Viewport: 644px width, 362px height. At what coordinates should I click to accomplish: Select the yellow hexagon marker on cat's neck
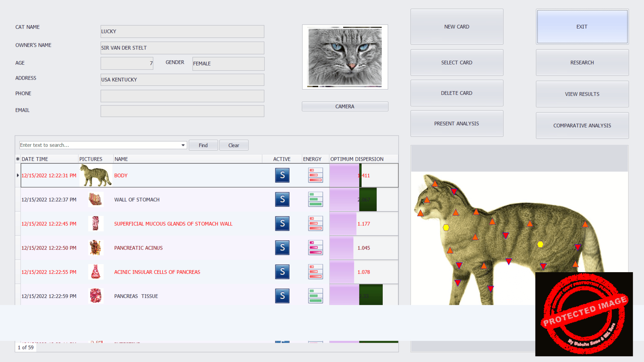coord(446,227)
